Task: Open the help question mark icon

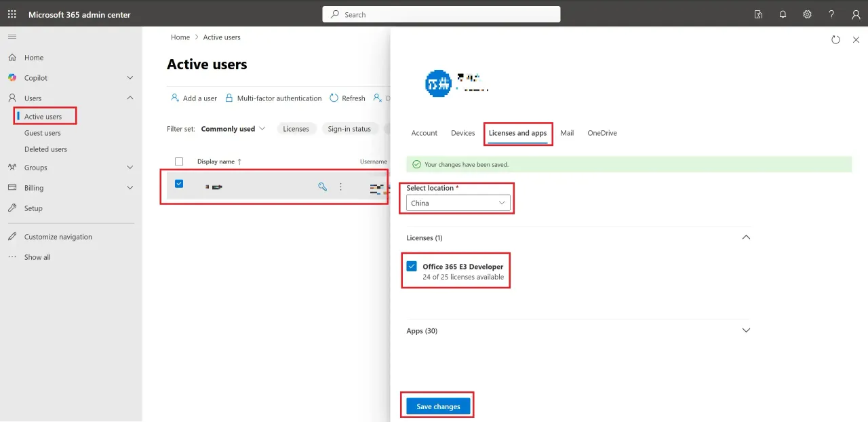Action: click(831, 14)
